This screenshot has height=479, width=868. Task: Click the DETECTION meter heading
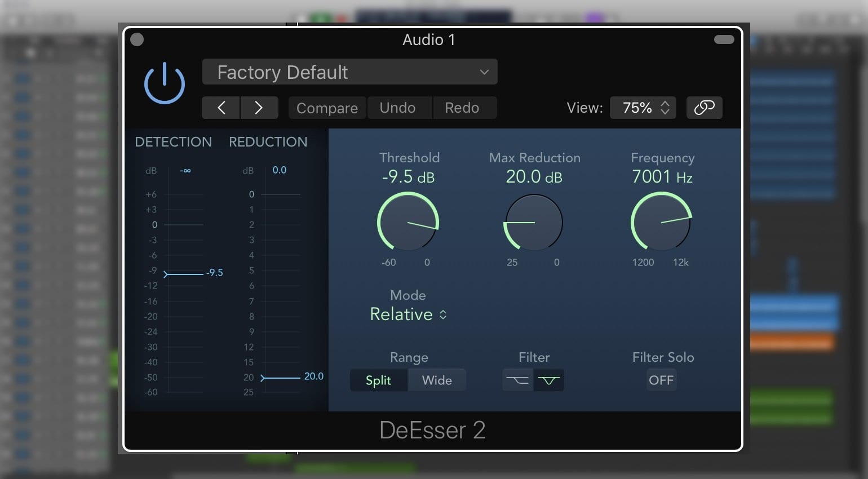[174, 142]
